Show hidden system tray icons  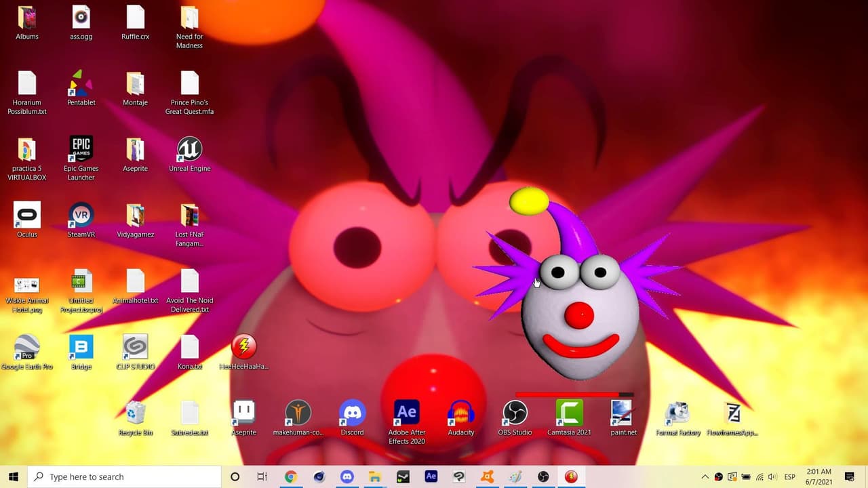[705, 477]
